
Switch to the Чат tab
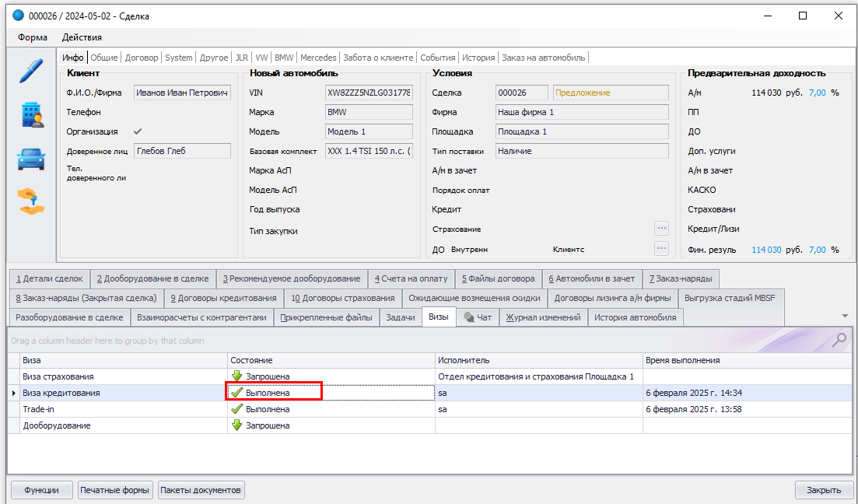tap(478, 317)
